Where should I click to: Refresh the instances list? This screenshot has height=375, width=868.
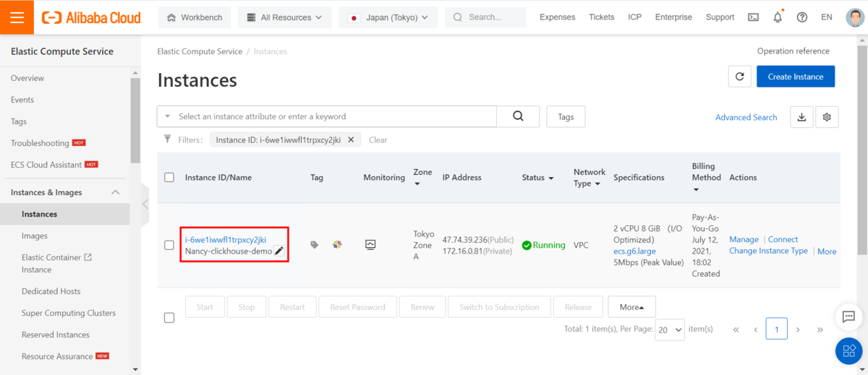coord(739,77)
